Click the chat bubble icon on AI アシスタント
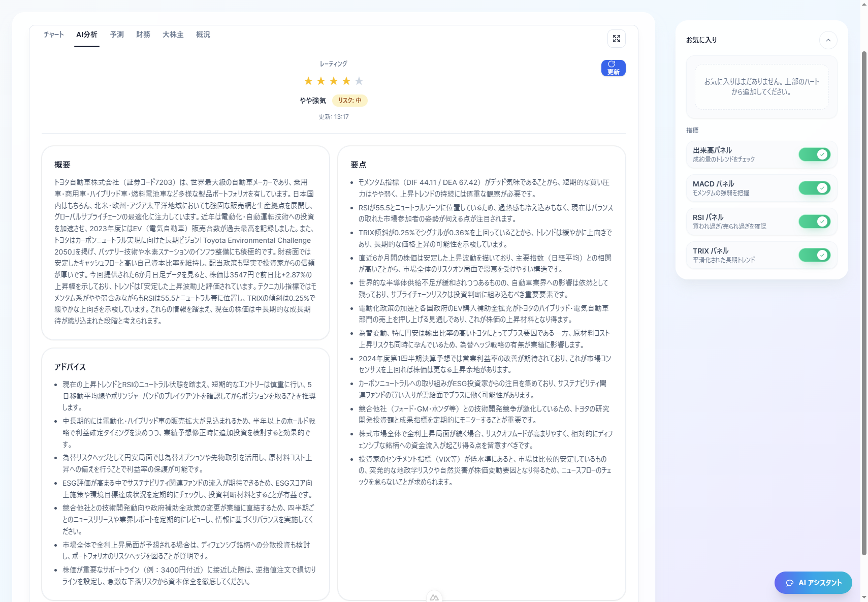This screenshot has width=868, height=602. [790, 583]
